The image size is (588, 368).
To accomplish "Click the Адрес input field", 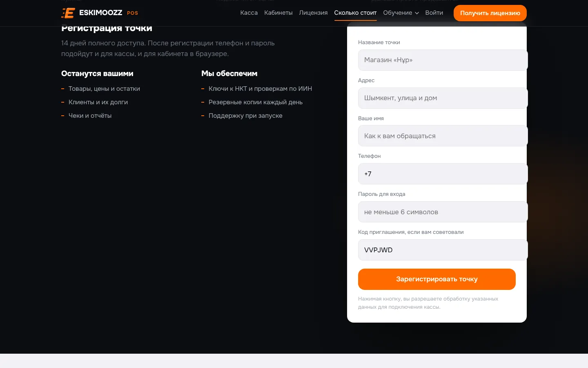I will (x=443, y=98).
